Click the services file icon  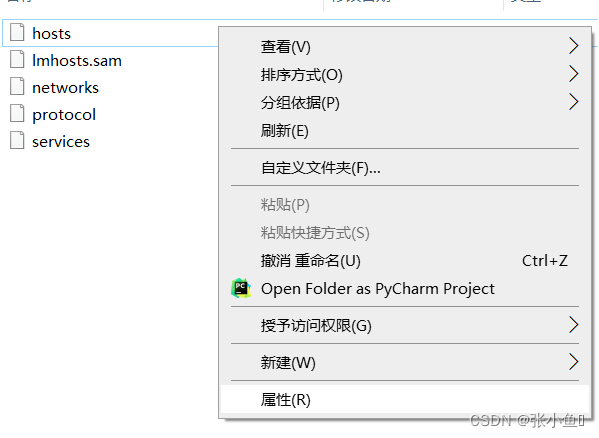[17, 140]
